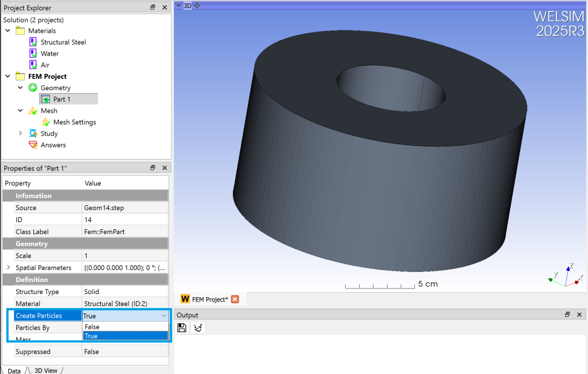Select the Geometry node icon
Viewport: 588px width, 374px height.
[x=33, y=88]
